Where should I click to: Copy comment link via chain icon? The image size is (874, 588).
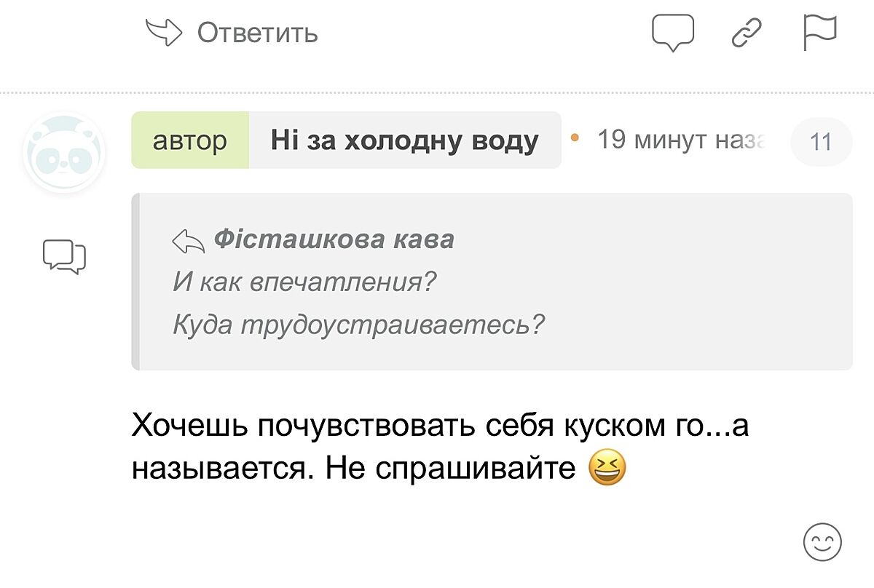(747, 33)
